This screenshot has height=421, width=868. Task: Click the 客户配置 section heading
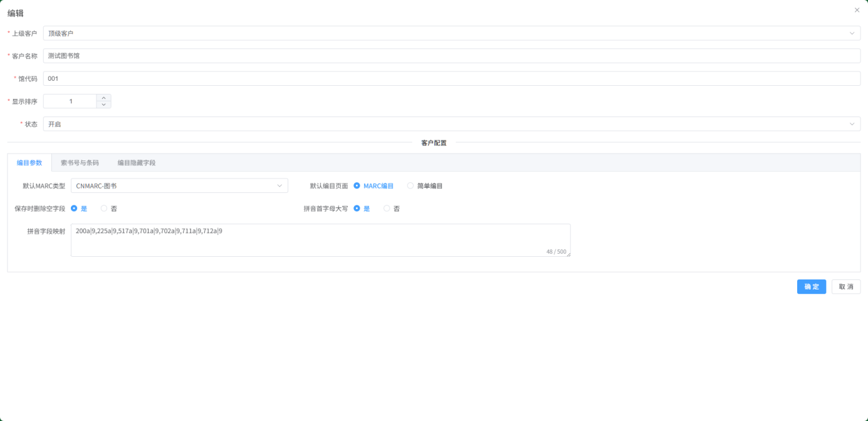[434, 143]
